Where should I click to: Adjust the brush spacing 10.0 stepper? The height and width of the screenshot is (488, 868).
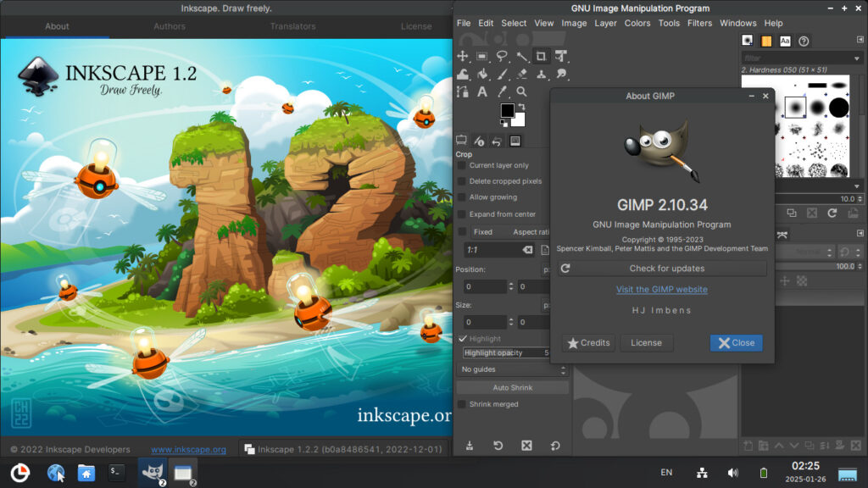pyautogui.click(x=860, y=198)
